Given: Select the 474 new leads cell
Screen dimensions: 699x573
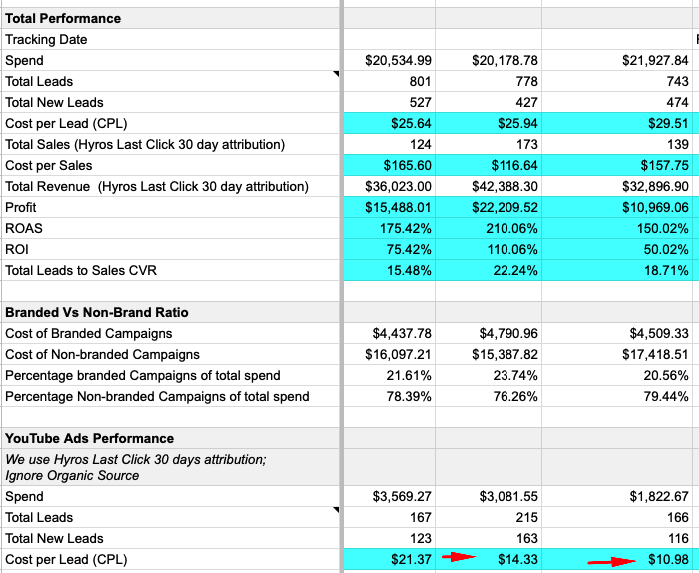Looking at the screenshot, I should click(x=617, y=102).
